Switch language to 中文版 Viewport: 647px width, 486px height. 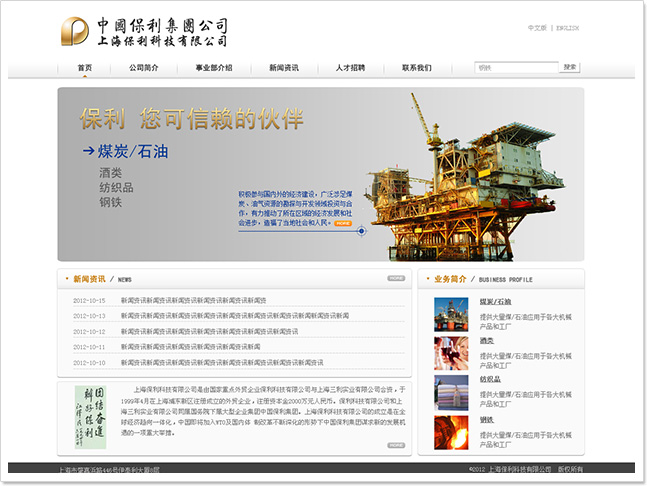(x=537, y=28)
